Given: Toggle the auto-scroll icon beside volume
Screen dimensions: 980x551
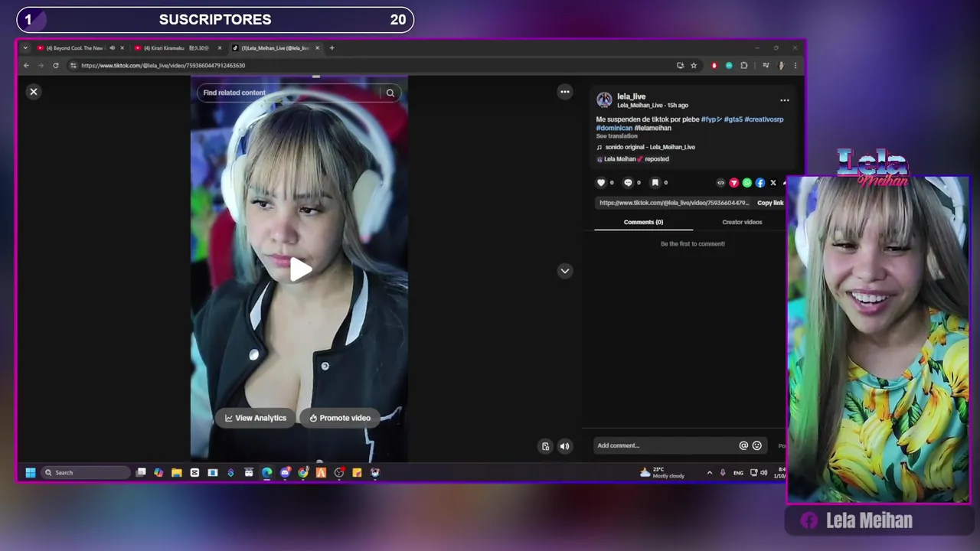Looking at the screenshot, I should point(545,446).
